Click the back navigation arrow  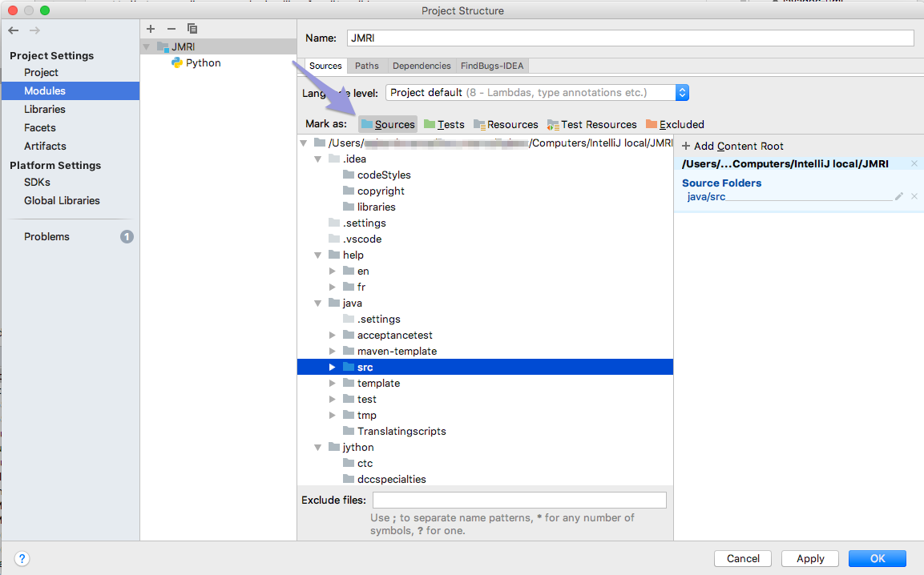pos(13,30)
